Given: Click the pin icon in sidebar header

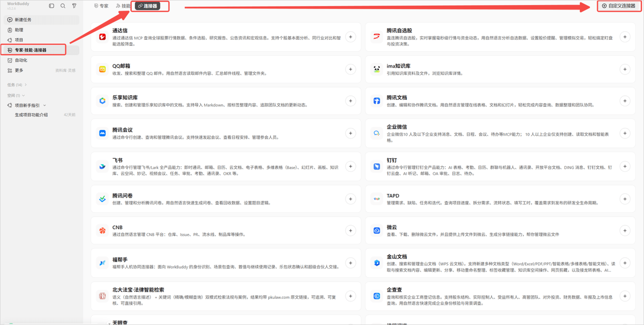Looking at the screenshot, I should pos(74,6).
